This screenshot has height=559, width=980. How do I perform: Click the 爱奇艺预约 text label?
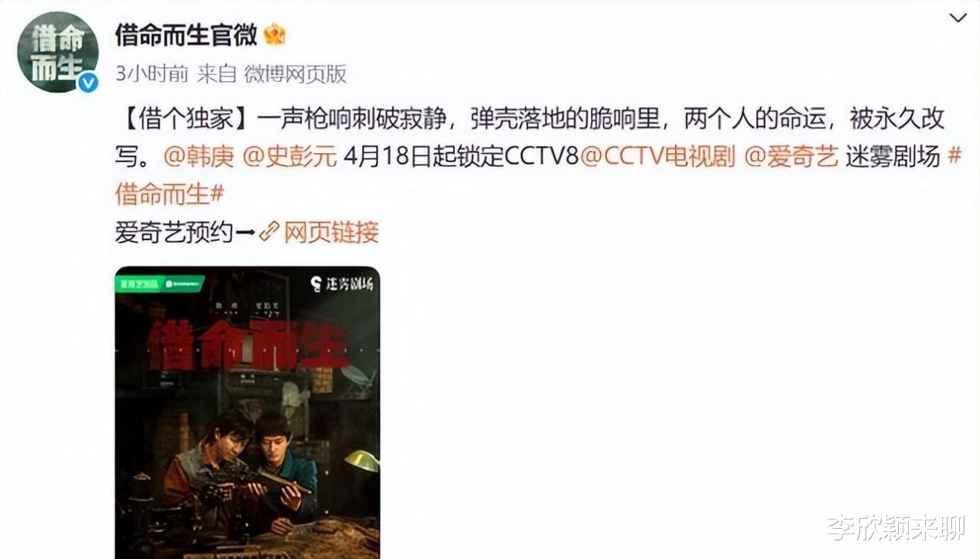pyautogui.click(x=174, y=232)
